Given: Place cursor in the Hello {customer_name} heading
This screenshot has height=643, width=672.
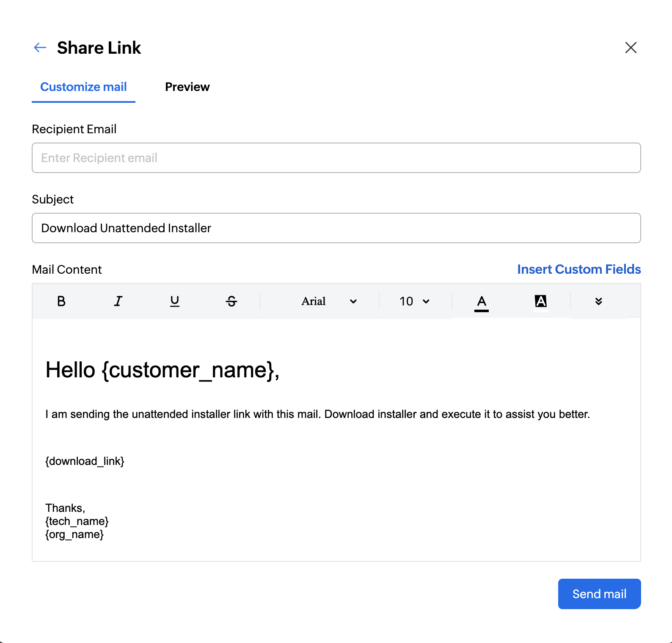Looking at the screenshot, I should tap(162, 370).
